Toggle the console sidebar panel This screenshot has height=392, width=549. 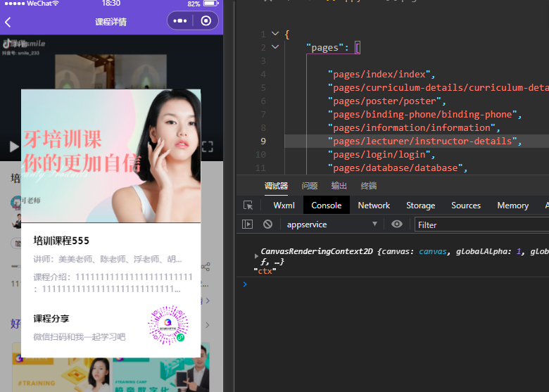click(247, 224)
